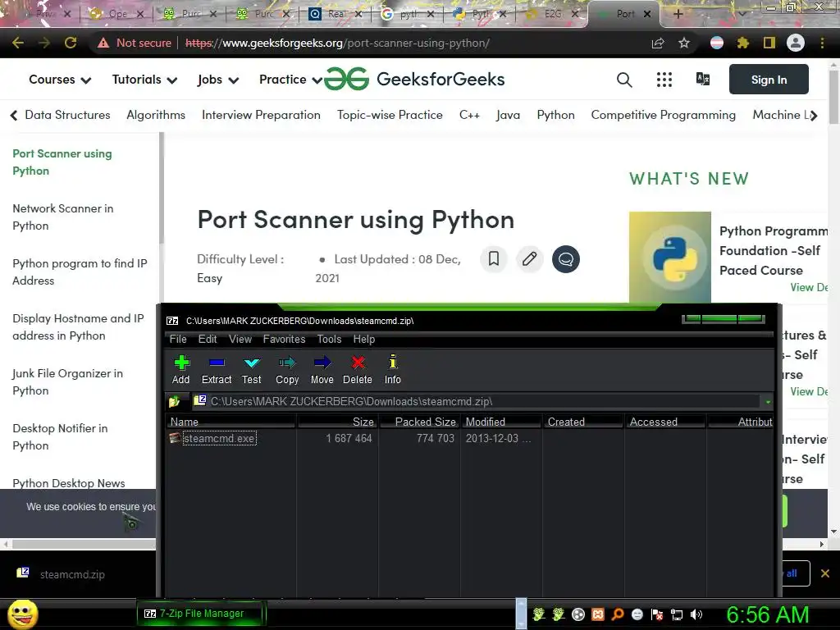The image size is (840, 630).
Task: Open the Help menu in 7-Zip
Action: point(363,339)
